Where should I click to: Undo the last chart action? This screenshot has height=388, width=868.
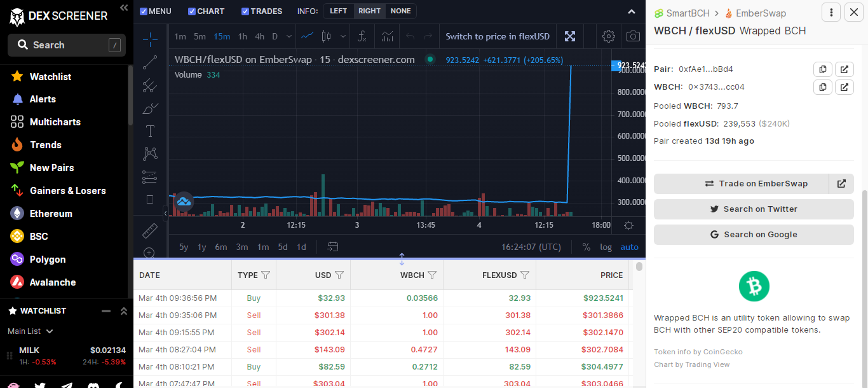[410, 36]
